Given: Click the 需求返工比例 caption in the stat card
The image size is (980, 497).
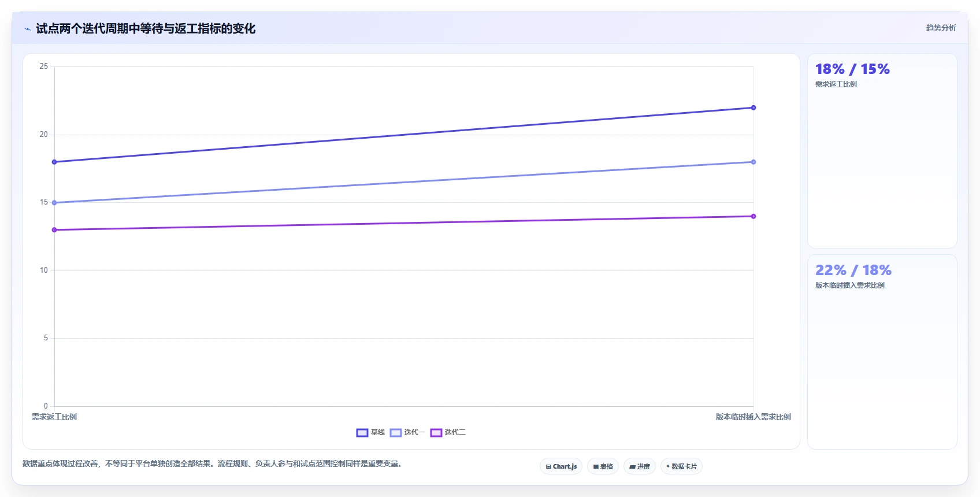Looking at the screenshot, I should tap(836, 84).
